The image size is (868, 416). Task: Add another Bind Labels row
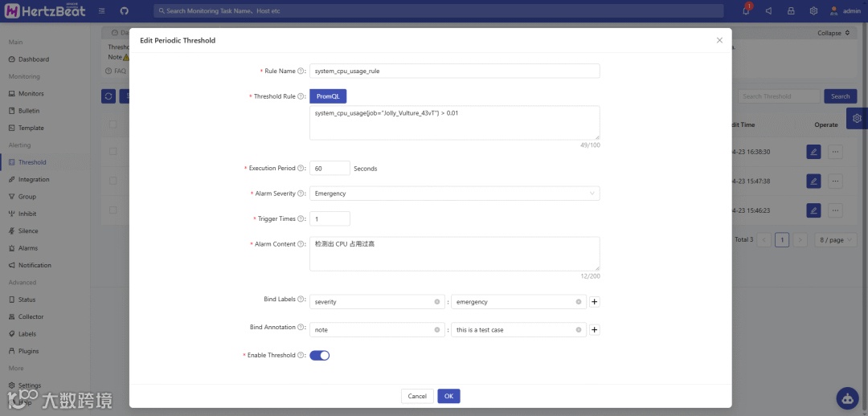595,302
